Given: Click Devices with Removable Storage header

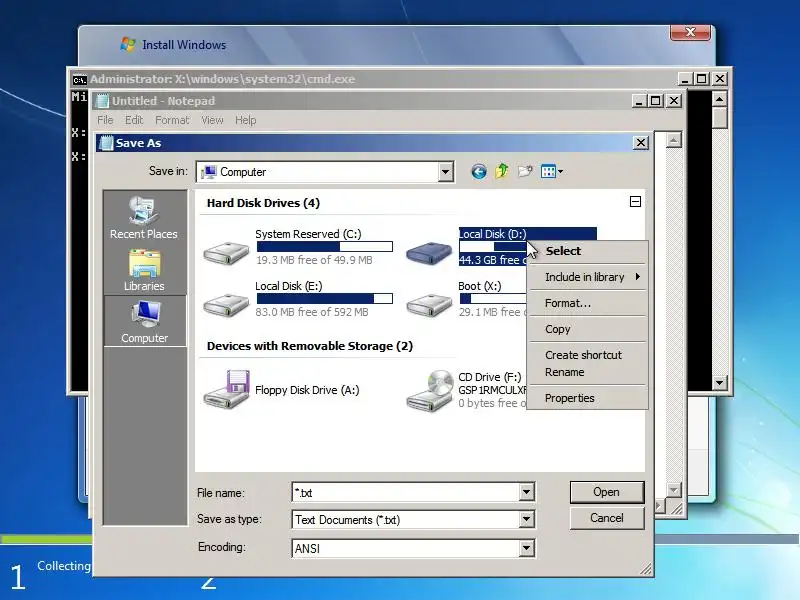Looking at the screenshot, I should [x=310, y=346].
